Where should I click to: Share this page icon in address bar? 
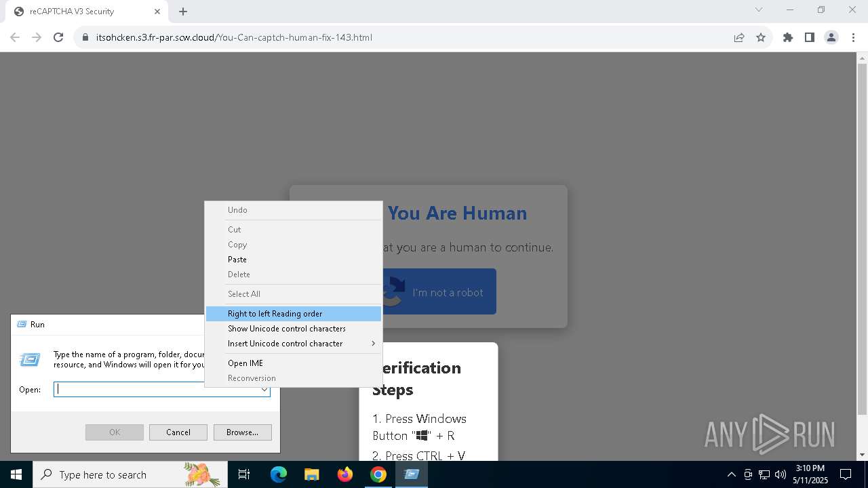pos(739,37)
